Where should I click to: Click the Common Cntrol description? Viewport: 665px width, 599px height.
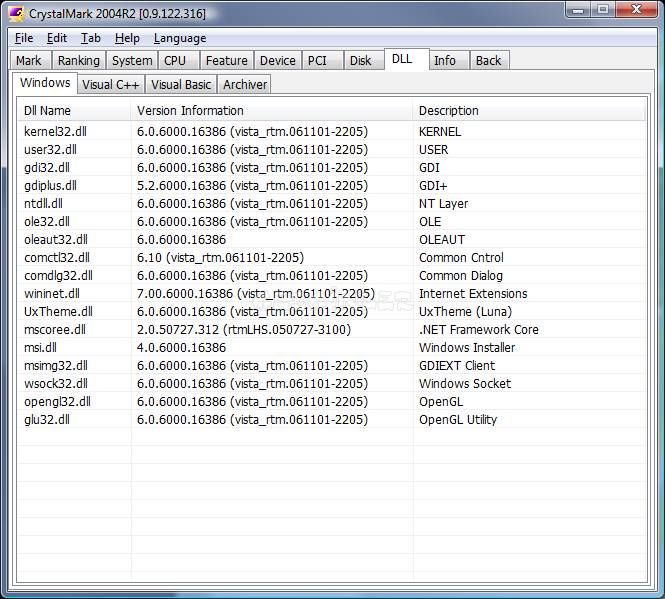tap(461, 258)
